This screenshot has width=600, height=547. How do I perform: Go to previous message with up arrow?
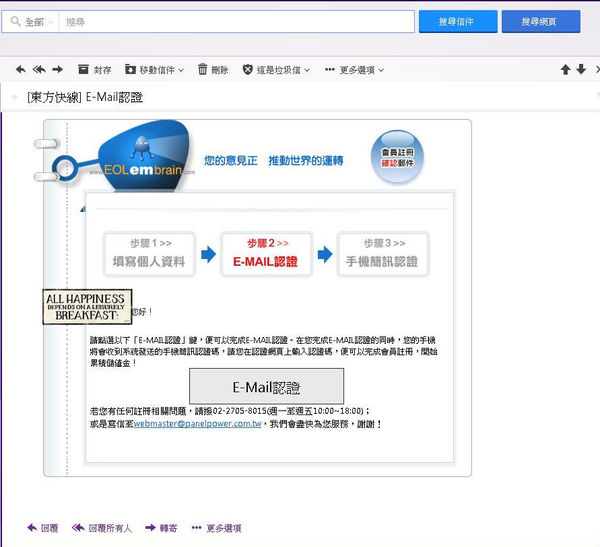click(566, 70)
